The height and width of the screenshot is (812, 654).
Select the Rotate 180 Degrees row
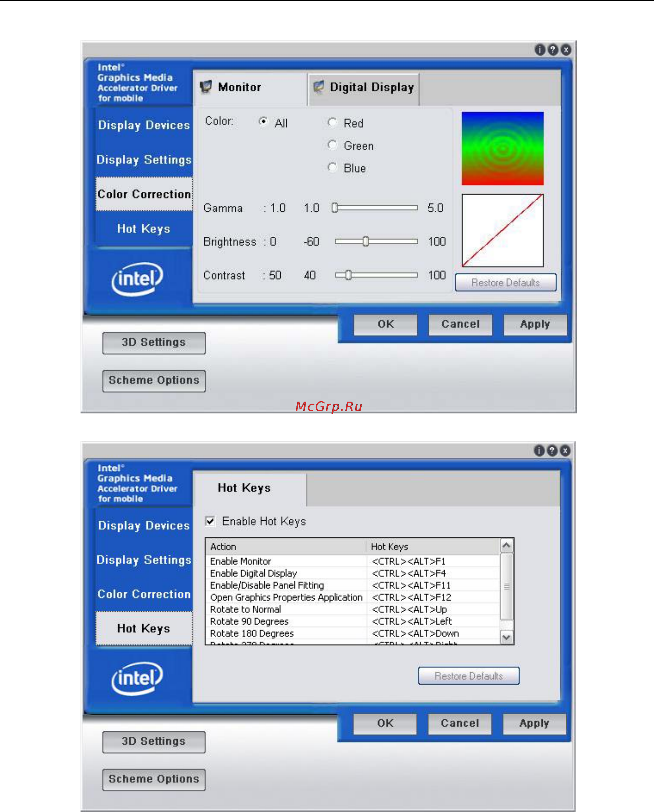click(x=352, y=634)
